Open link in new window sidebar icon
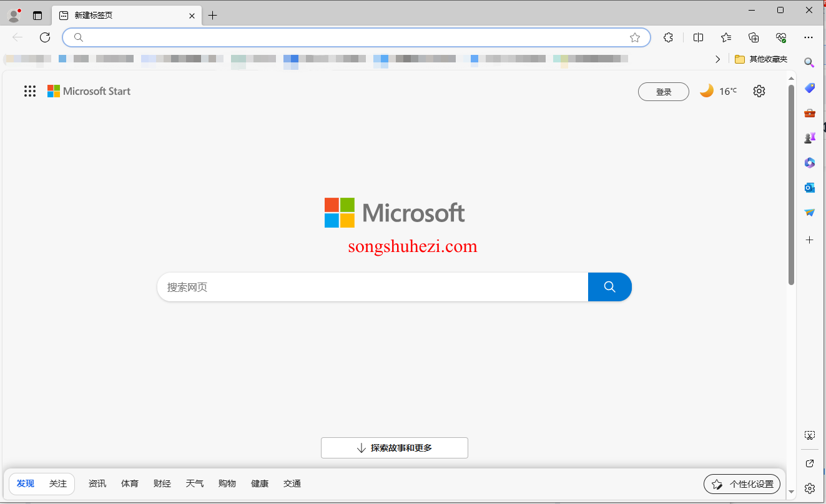 coord(810,463)
